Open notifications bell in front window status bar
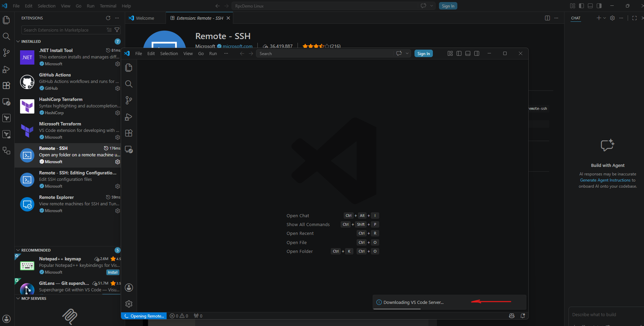 point(523,316)
